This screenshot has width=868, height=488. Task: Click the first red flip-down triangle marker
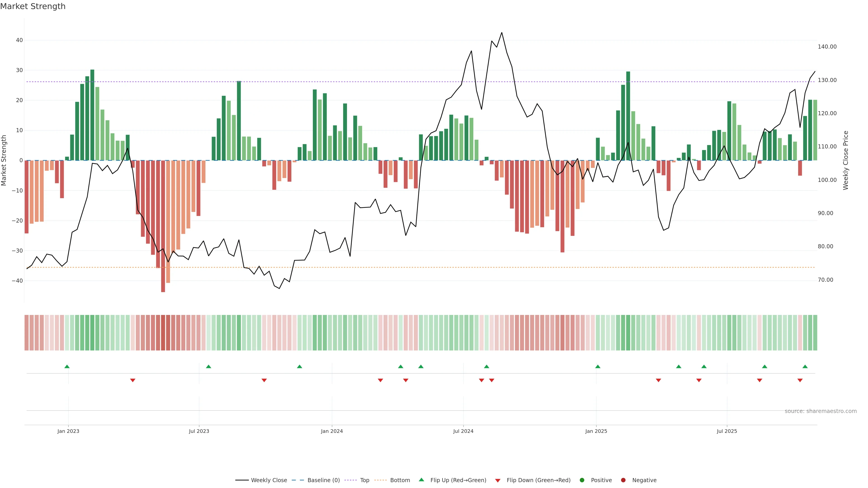(x=133, y=380)
